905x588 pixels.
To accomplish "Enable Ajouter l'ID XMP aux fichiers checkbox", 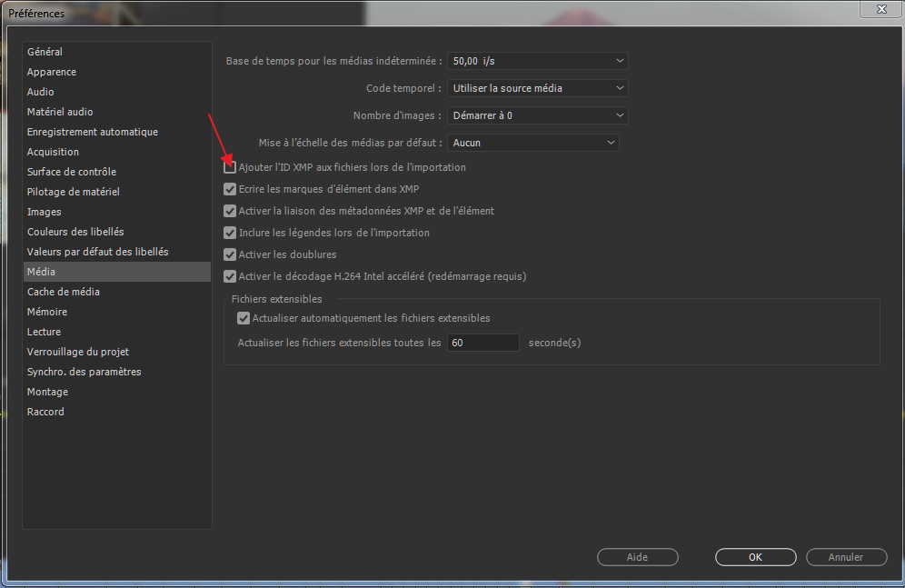I will tap(230, 167).
